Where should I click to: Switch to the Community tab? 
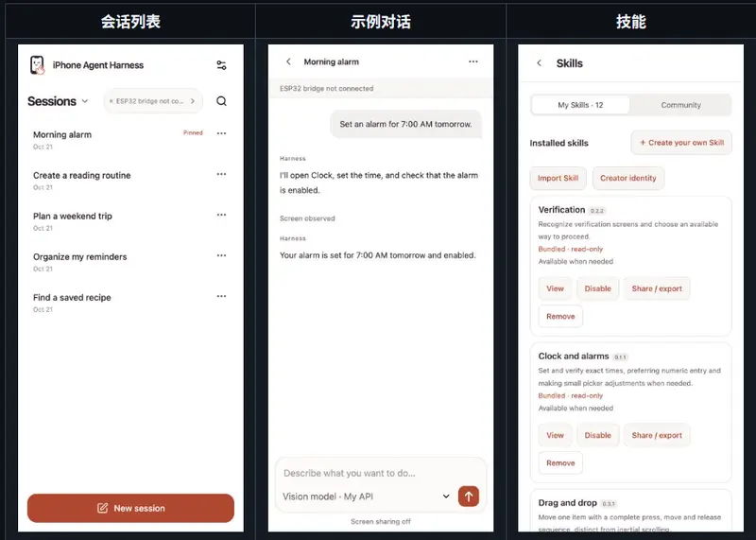(680, 105)
